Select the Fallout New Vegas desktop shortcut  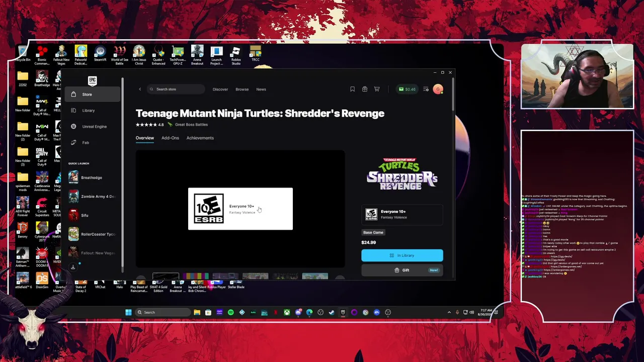(x=61, y=55)
